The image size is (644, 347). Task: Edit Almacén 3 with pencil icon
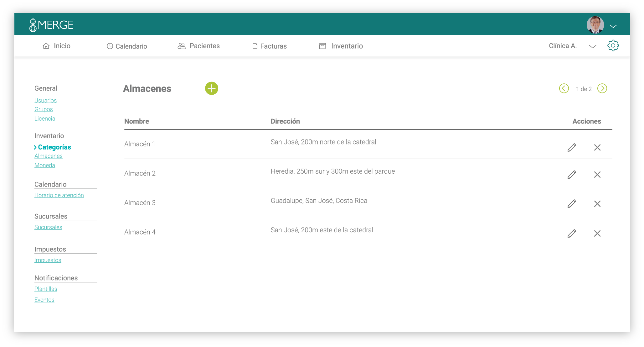pyautogui.click(x=572, y=204)
